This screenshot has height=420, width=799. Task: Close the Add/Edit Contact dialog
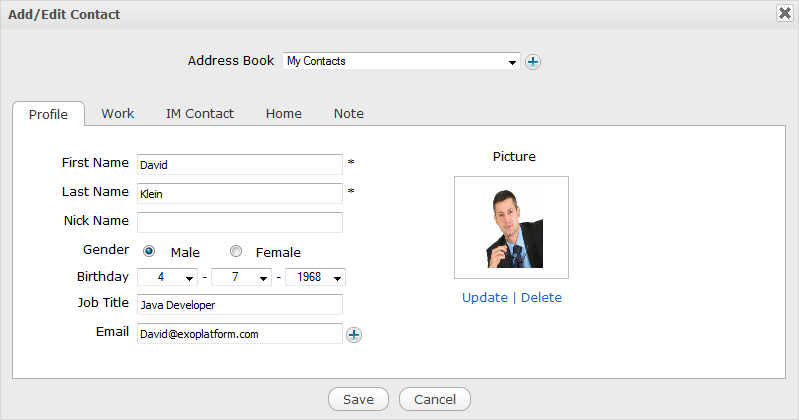point(785,13)
